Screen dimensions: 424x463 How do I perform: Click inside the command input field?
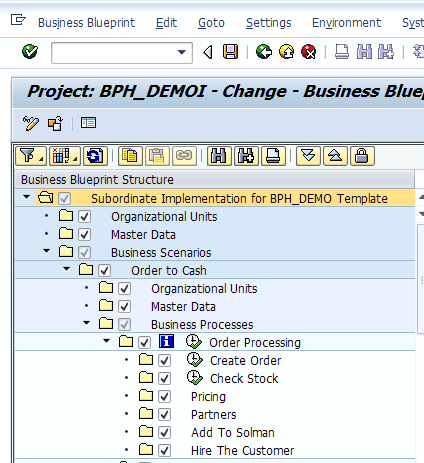pyautogui.click(x=114, y=53)
